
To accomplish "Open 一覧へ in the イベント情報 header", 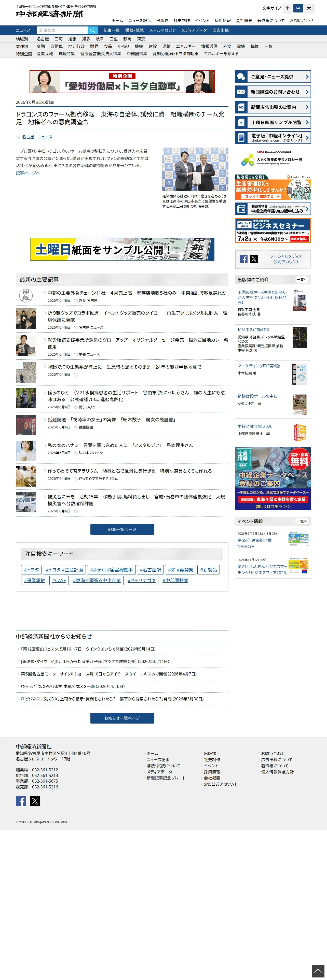I will 302,521.
